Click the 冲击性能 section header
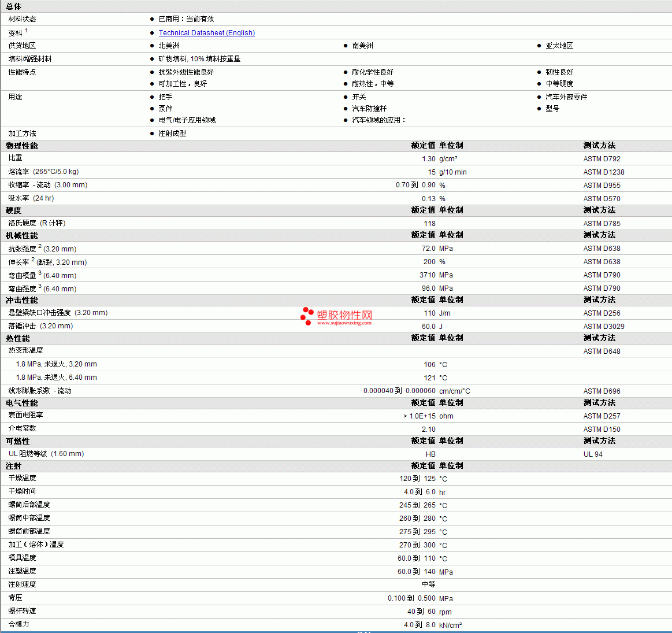This screenshot has height=633, width=672. tap(22, 300)
